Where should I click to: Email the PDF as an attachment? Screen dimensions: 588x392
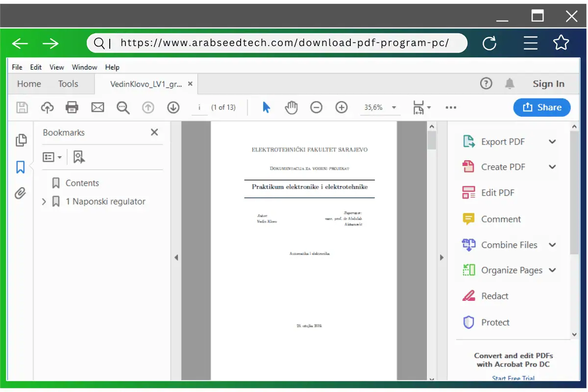point(98,107)
